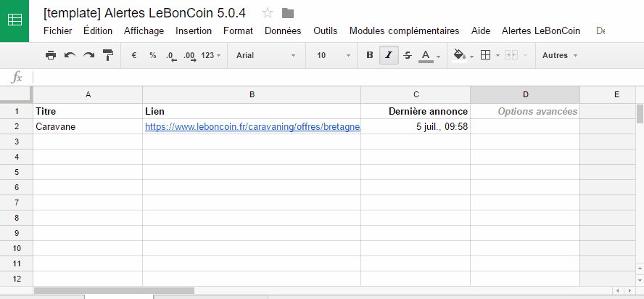The width and height of the screenshot is (644, 299).
Task: Select the Dernière annonce cell
Action: 416,111
